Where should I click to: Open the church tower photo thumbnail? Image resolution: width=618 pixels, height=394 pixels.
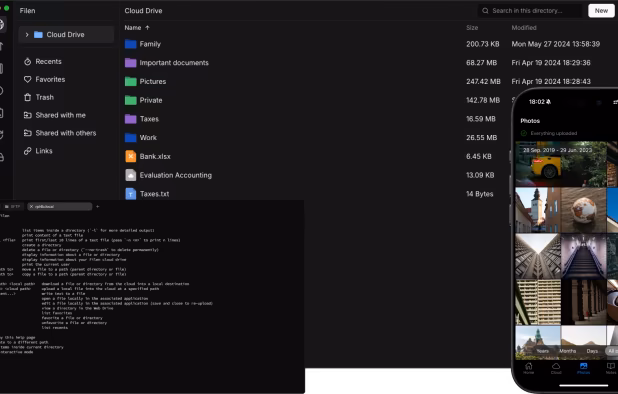(x=538, y=210)
